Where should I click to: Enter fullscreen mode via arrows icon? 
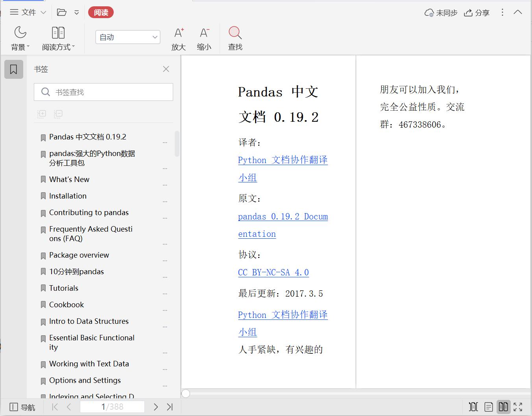point(518,407)
